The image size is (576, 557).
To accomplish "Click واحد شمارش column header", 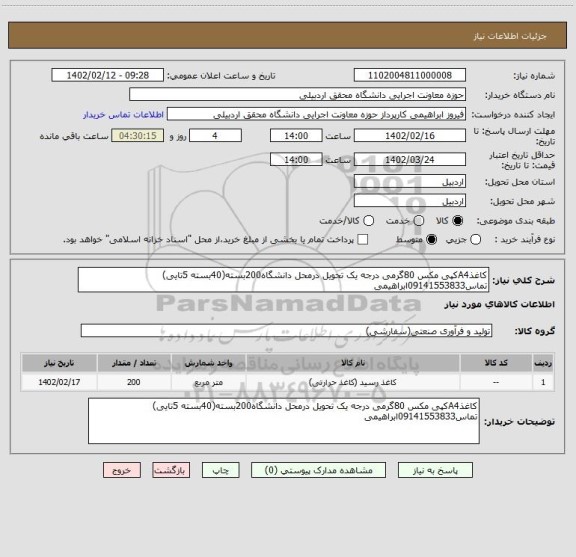I will [x=208, y=363].
